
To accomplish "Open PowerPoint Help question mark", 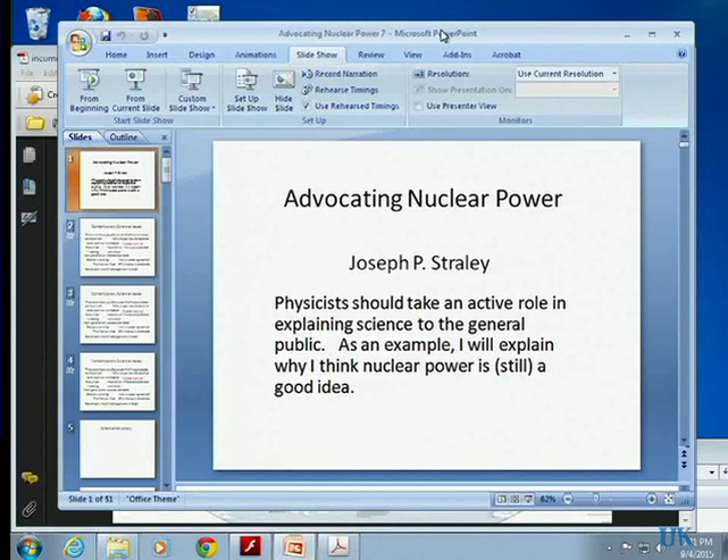I will click(682, 54).
